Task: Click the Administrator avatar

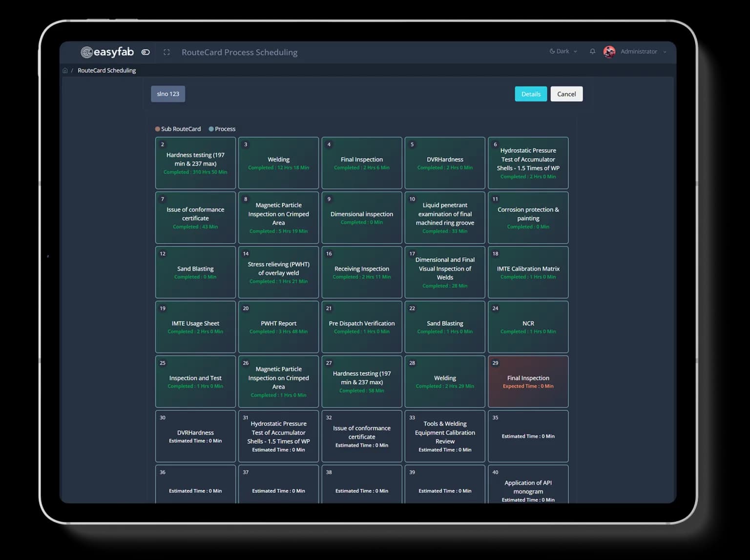Action: (609, 52)
